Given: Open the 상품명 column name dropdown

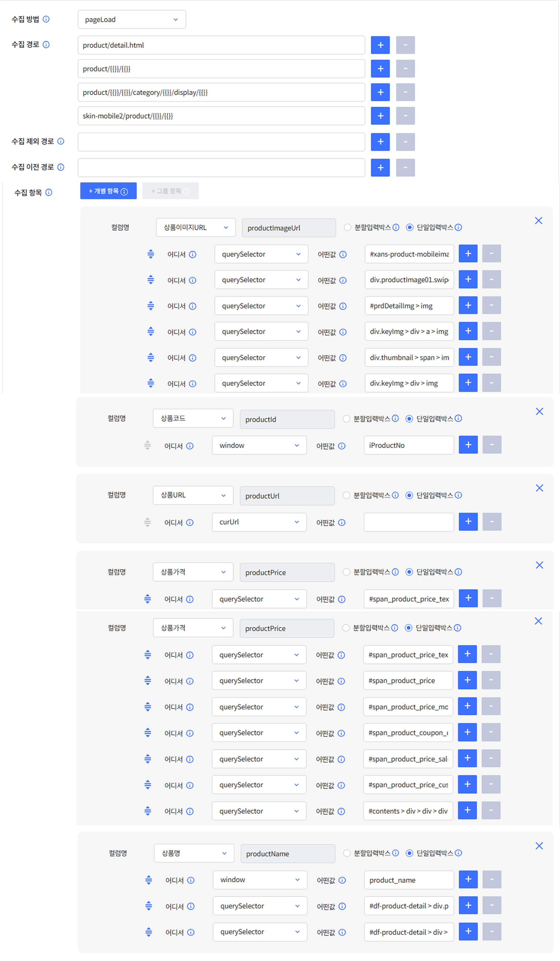Looking at the screenshot, I should point(194,853).
